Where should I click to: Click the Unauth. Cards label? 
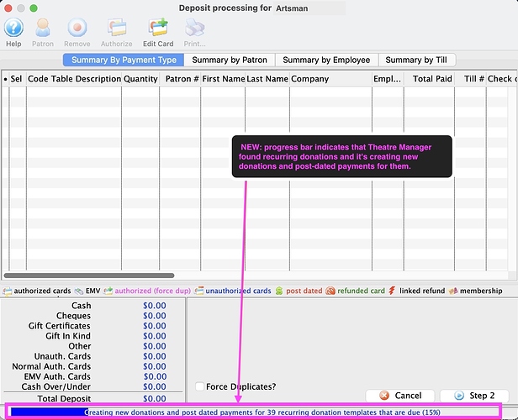point(62,356)
